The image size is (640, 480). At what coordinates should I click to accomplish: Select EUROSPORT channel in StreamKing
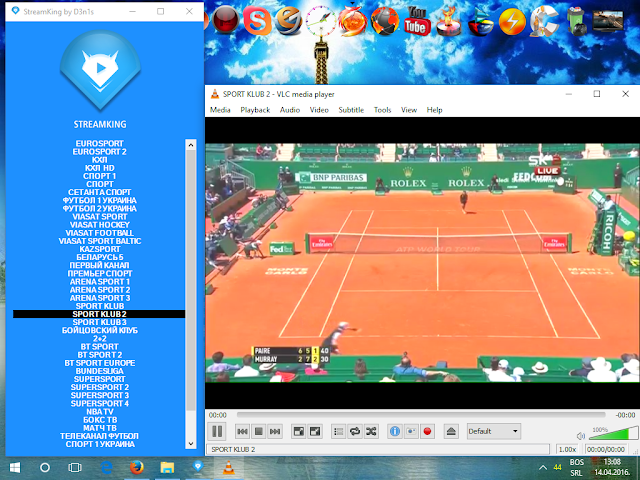(x=99, y=144)
